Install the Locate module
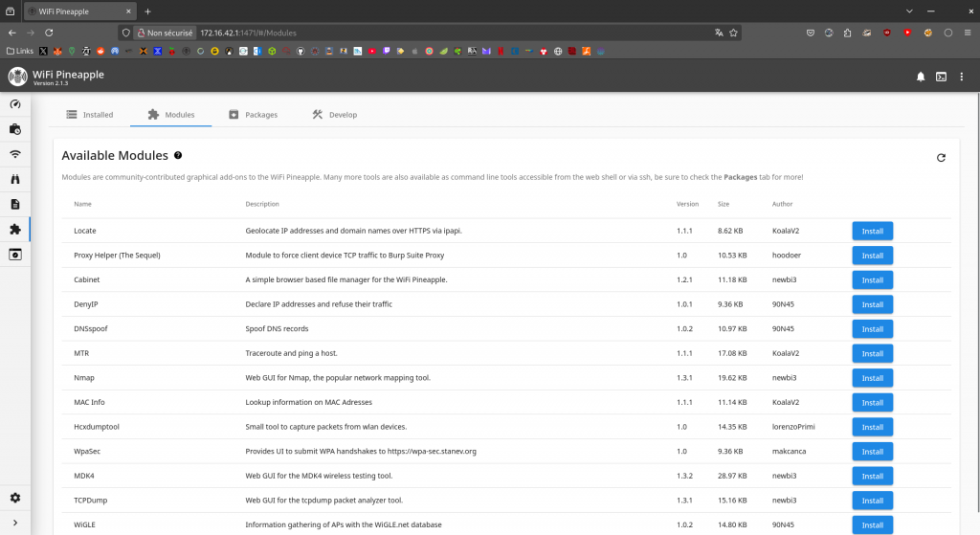The height and width of the screenshot is (535, 980). pyautogui.click(x=873, y=232)
